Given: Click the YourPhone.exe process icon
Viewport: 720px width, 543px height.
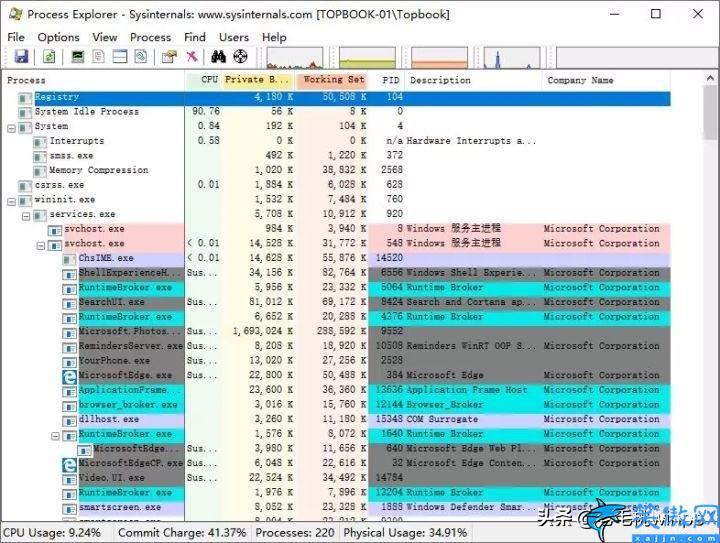Looking at the screenshot, I should [x=69, y=363].
